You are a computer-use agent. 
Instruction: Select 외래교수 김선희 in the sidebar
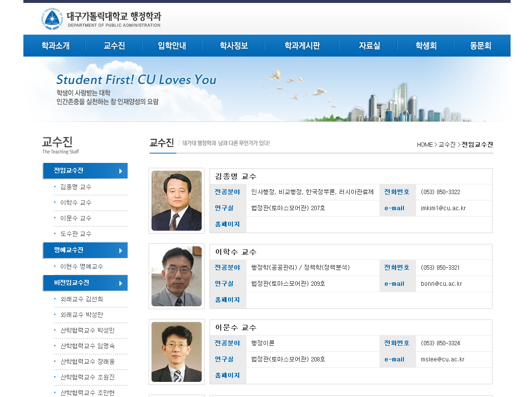[82, 299]
